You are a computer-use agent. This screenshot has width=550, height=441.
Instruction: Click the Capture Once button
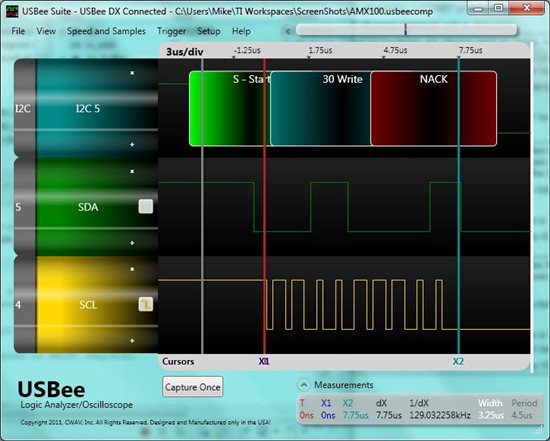(x=193, y=387)
